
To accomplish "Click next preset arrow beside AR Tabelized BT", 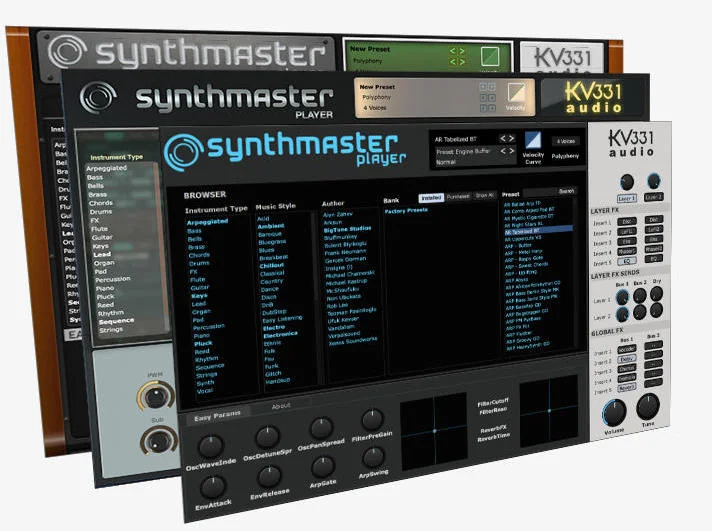I will (x=512, y=139).
